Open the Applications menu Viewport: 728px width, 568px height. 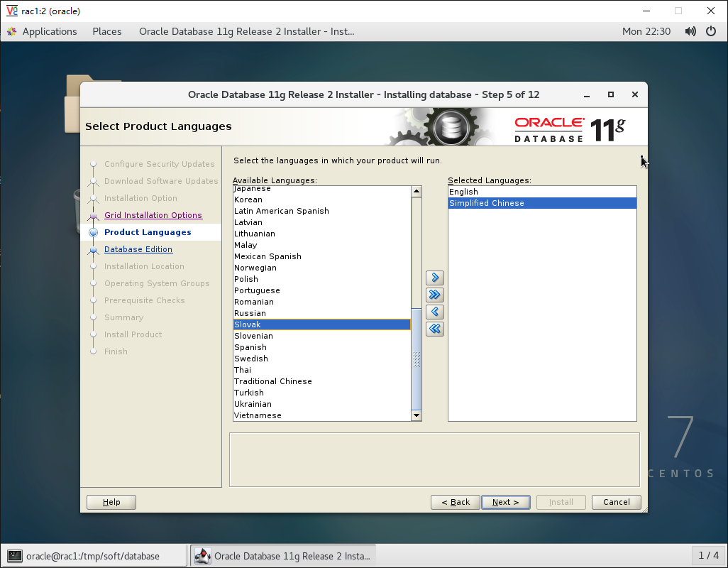49,31
